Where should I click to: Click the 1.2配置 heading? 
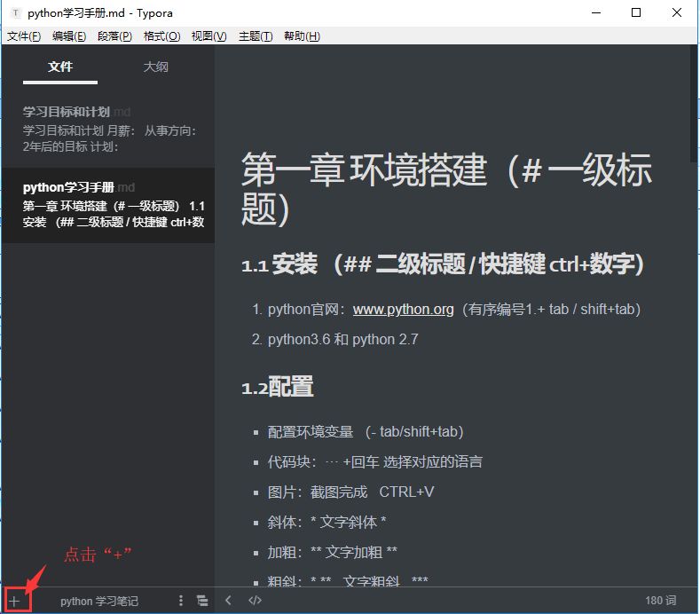point(277,387)
